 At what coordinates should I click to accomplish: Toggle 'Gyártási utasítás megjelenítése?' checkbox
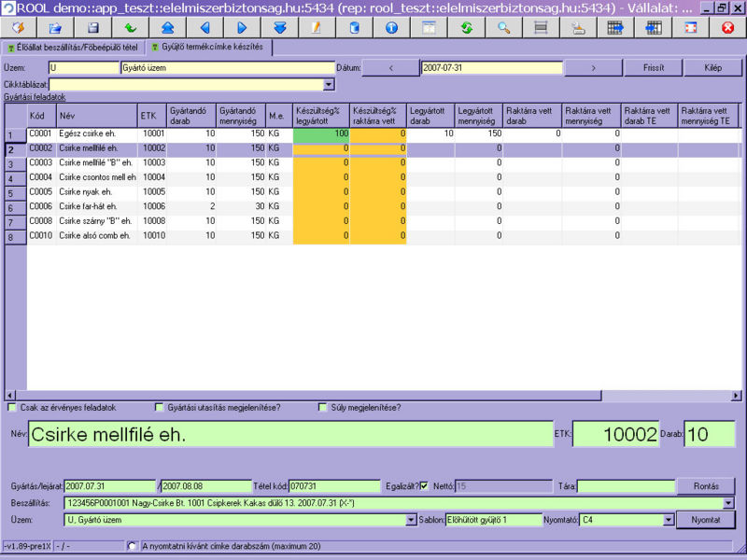click(160, 407)
